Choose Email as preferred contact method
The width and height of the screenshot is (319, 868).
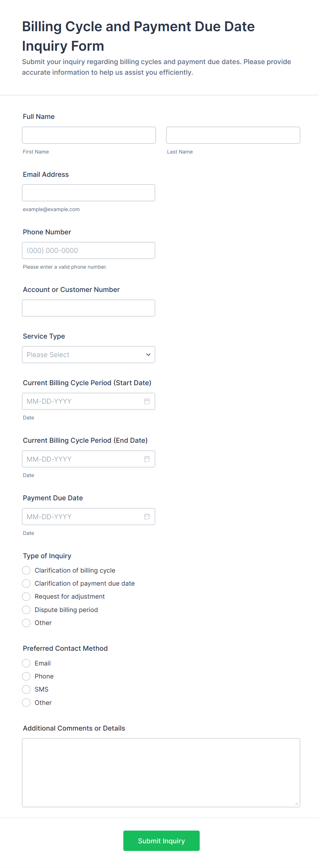[26, 663]
